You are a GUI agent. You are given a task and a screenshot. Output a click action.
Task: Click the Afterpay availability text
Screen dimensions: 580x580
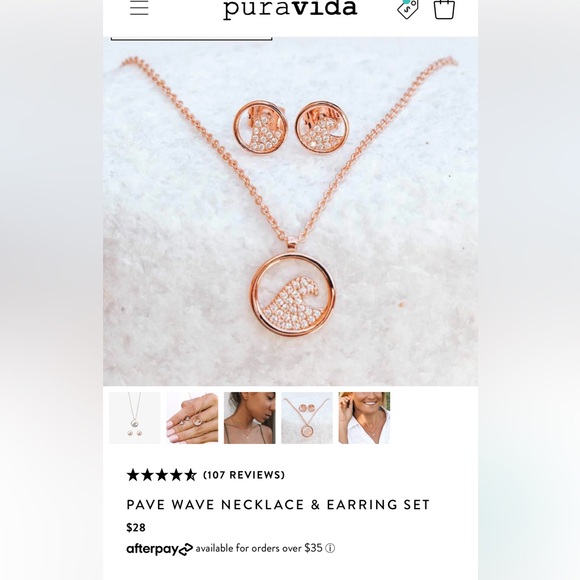259,548
